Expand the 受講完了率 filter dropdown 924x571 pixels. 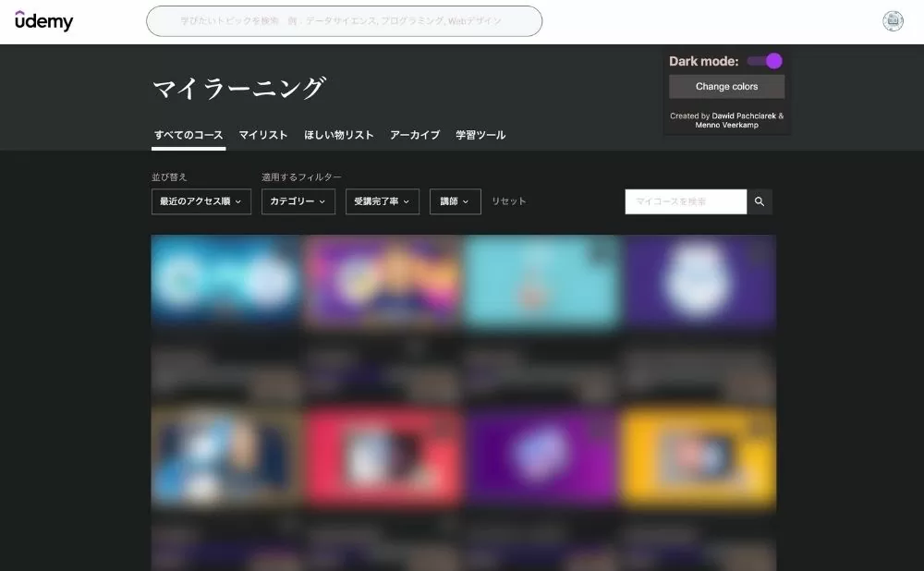(x=383, y=201)
